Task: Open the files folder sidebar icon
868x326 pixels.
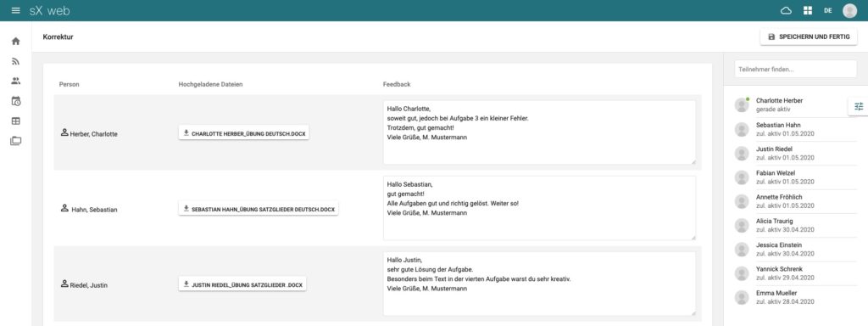Action: [15, 141]
